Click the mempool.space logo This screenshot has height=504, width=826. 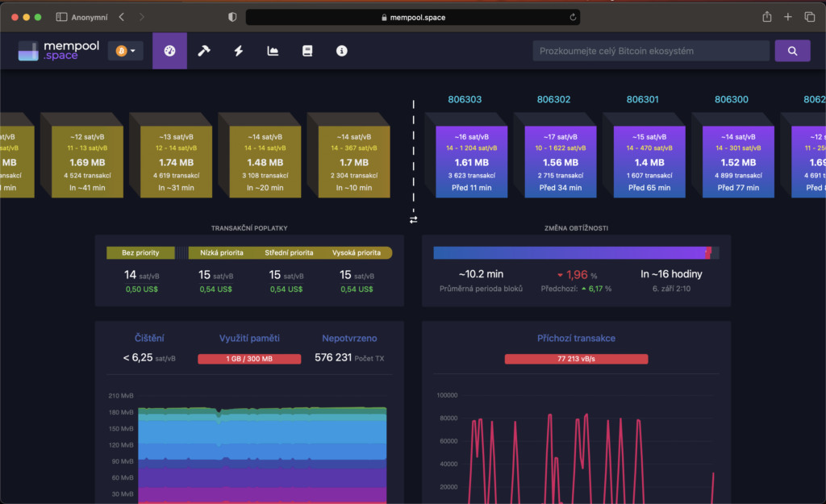(x=58, y=51)
